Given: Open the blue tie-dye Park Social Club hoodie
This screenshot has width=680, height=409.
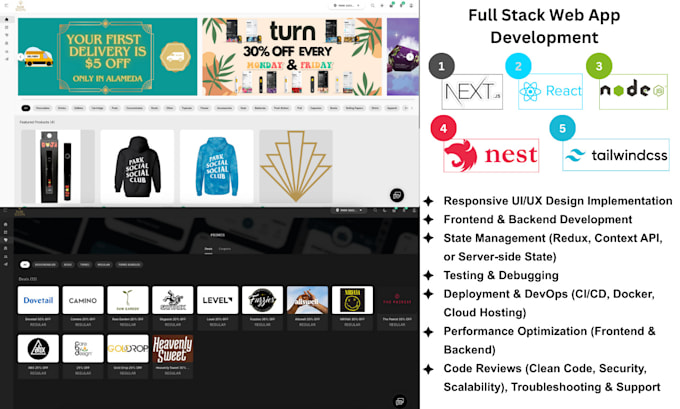Looking at the screenshot, I should 216,166.
